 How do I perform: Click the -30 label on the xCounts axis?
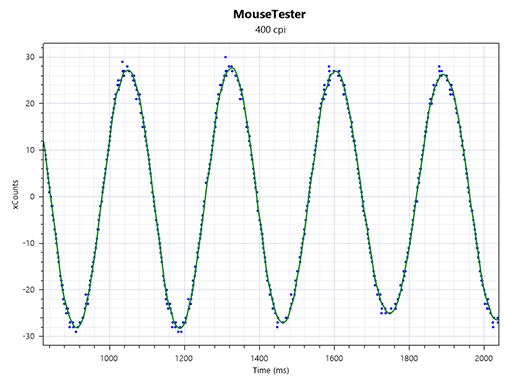pos(29,336)
